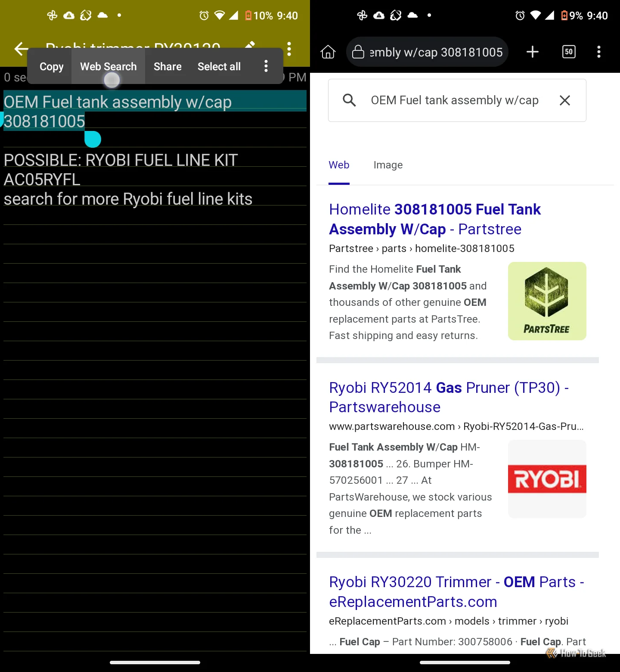Tap the note line POSSIBLE: RYOBI FUEL LINE KIT
The height and width of the screenshot is (672, 620).
[x=121, y=160]
